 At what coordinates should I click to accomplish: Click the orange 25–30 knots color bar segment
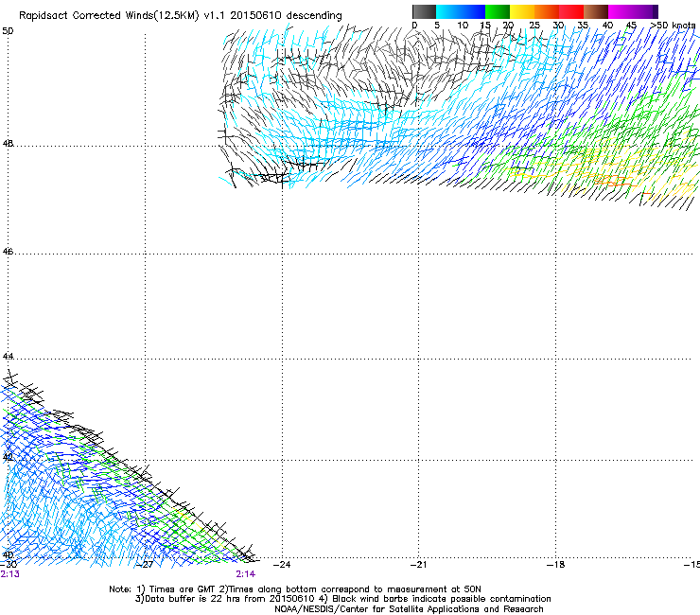coord(547,11)
